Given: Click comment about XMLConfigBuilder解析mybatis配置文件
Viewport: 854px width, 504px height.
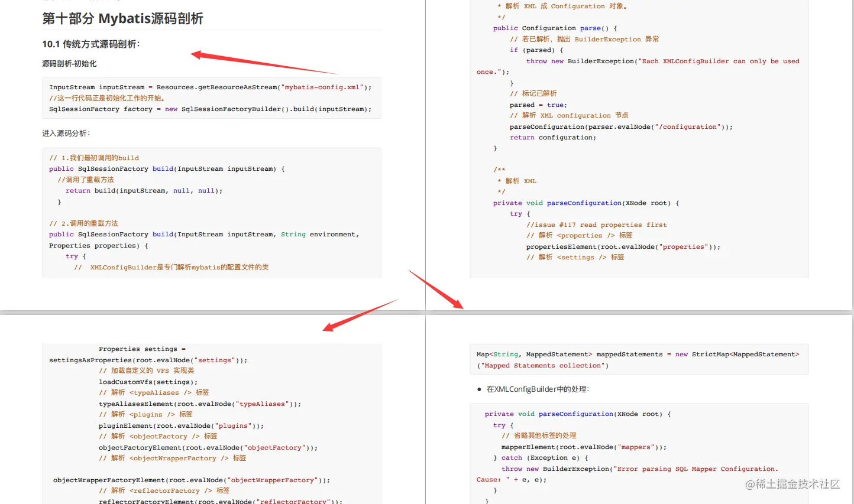Looking at the screenshot, I should (172, 268).
